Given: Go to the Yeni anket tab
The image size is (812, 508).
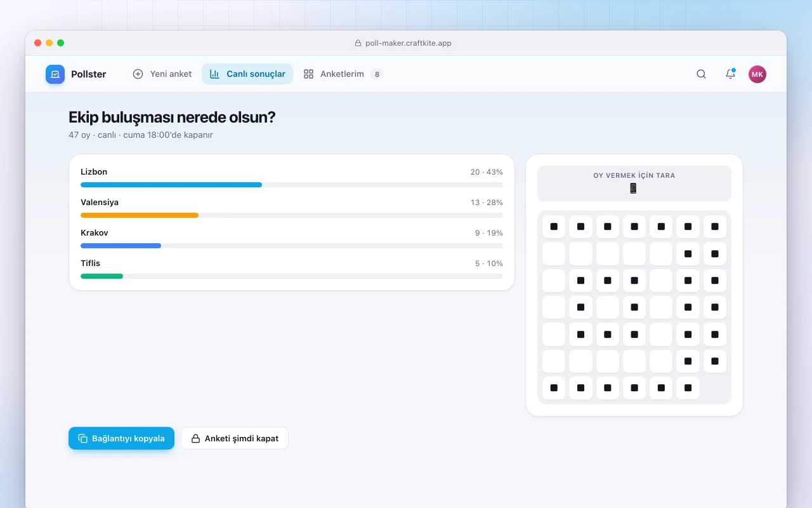Looking at the screenshot, I should tap(162, 74).
